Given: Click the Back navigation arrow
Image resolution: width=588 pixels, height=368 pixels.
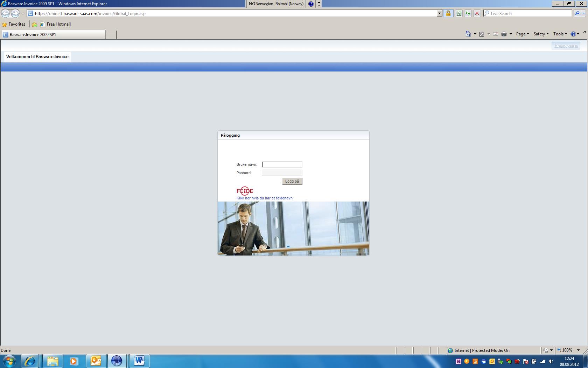Looking at the screenshot, I should (x=5, y=14).
